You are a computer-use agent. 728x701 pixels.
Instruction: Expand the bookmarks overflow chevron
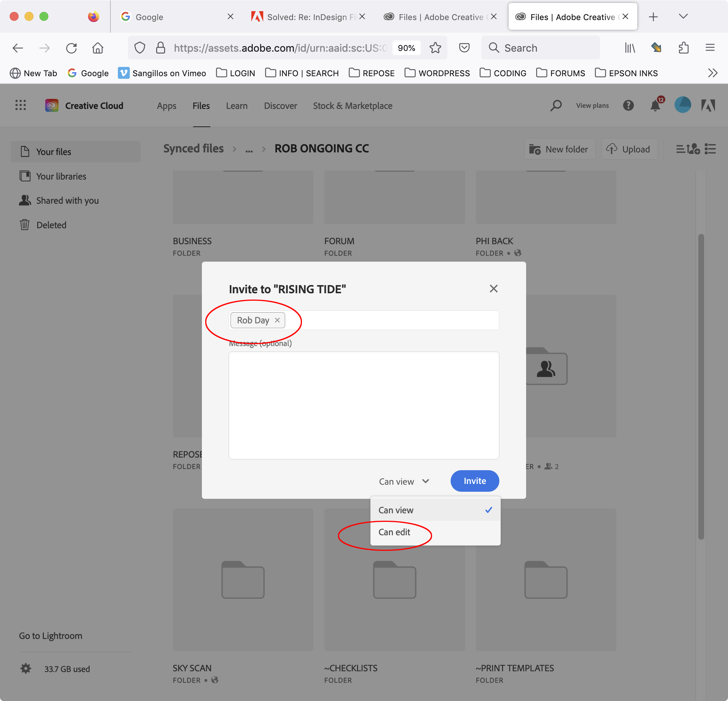click(712, 73)
